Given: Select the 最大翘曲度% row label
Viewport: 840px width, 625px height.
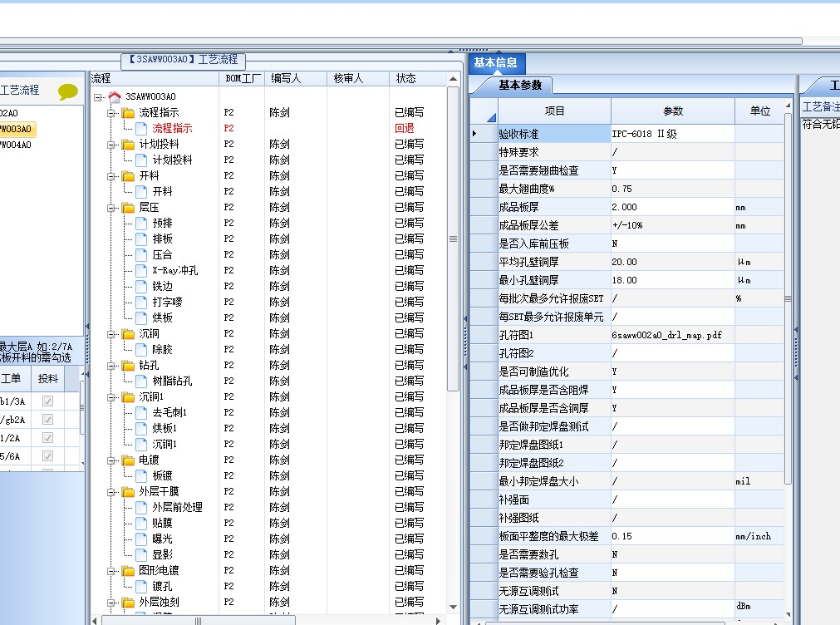Looking at the screenshot, I should 553,189.
